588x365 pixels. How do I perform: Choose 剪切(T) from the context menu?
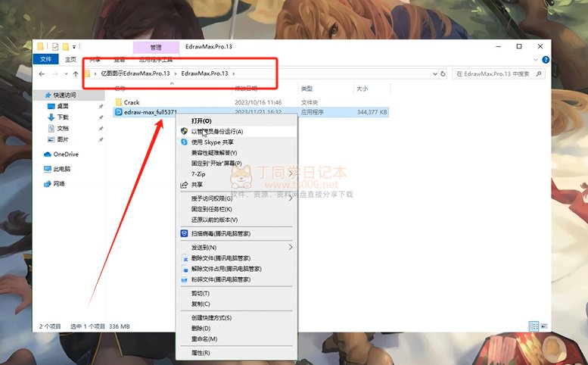click(x=237, y=293)
